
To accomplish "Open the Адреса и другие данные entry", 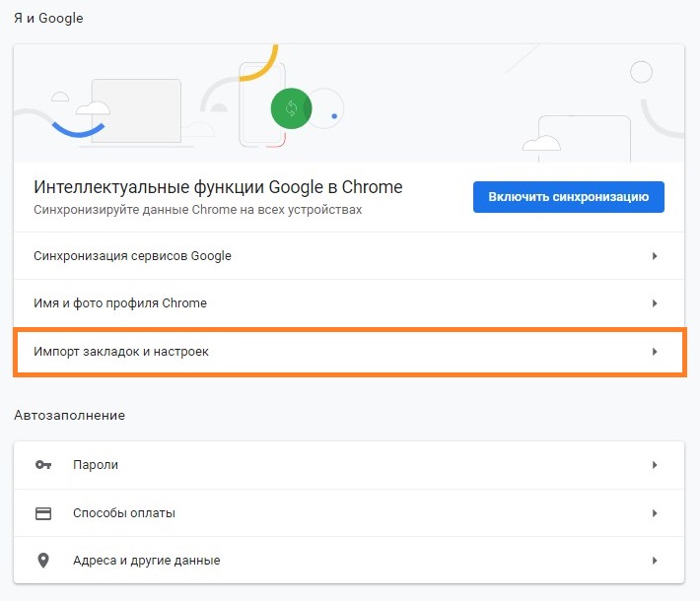I will click(x=146, y=561).
